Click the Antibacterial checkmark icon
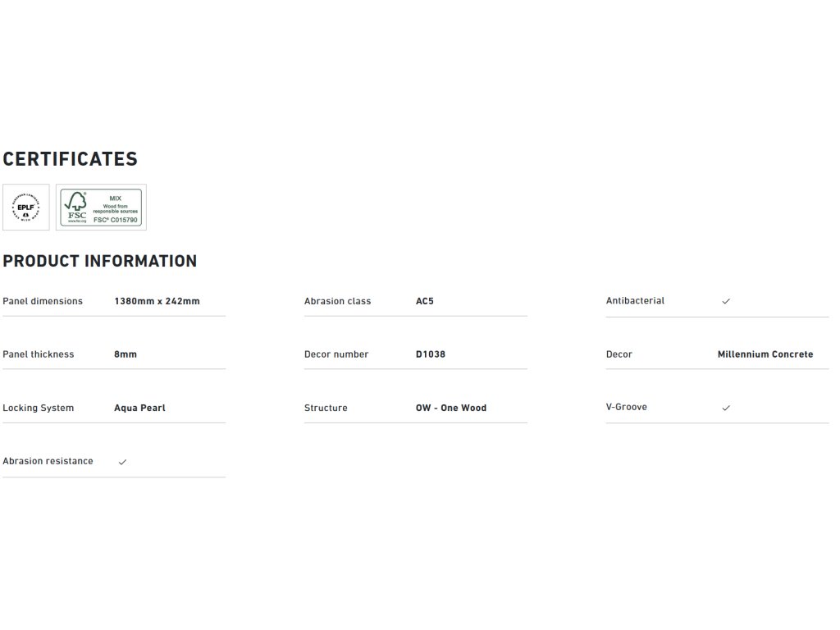Screen dimensions: 840x630 tap(726, 302)
